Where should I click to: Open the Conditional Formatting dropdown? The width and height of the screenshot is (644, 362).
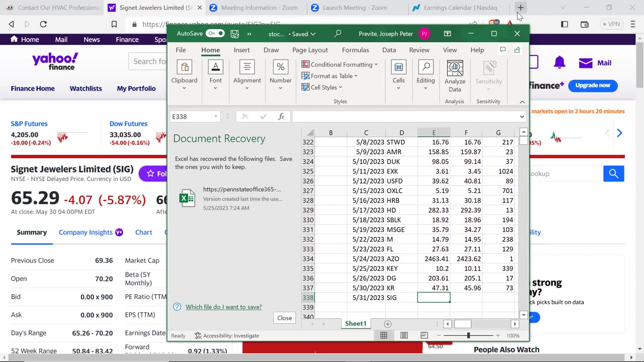click(340, 64)
